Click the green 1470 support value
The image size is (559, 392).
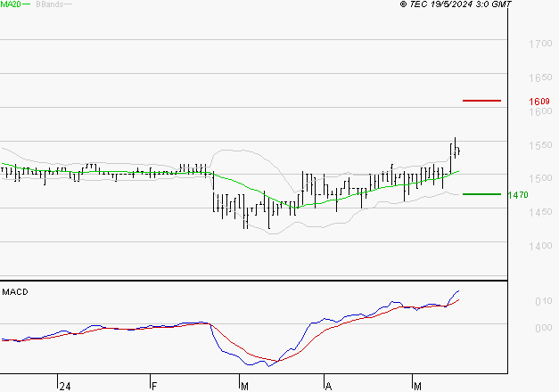tap(518, 195)
